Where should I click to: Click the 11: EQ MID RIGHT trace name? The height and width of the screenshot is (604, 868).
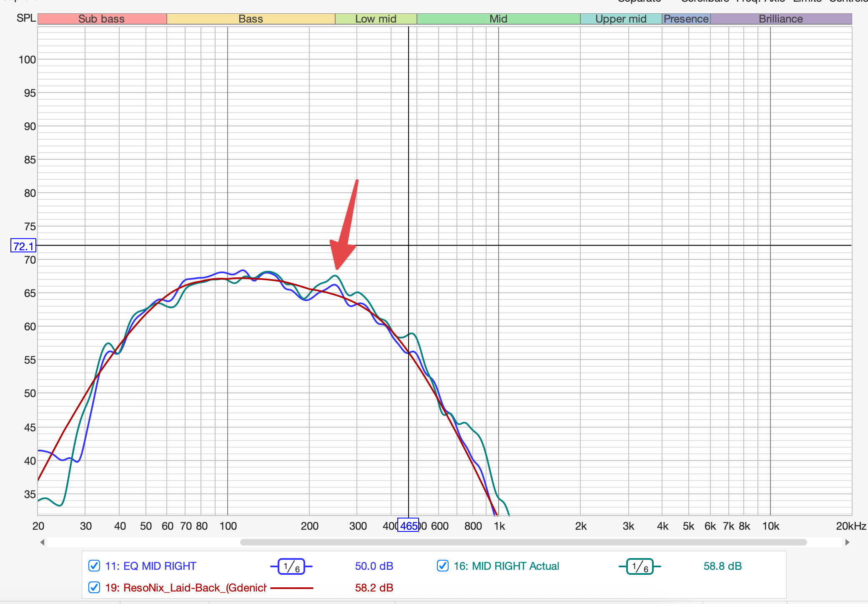(151, 566)
